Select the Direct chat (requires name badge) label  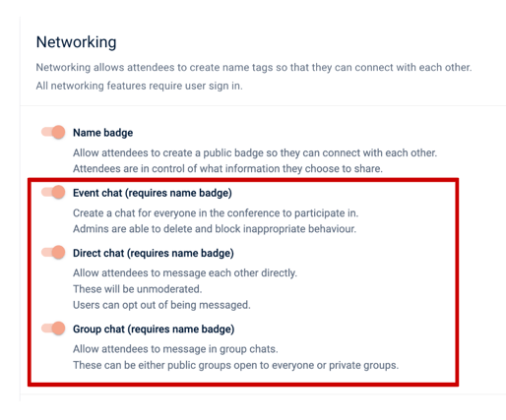154,253
